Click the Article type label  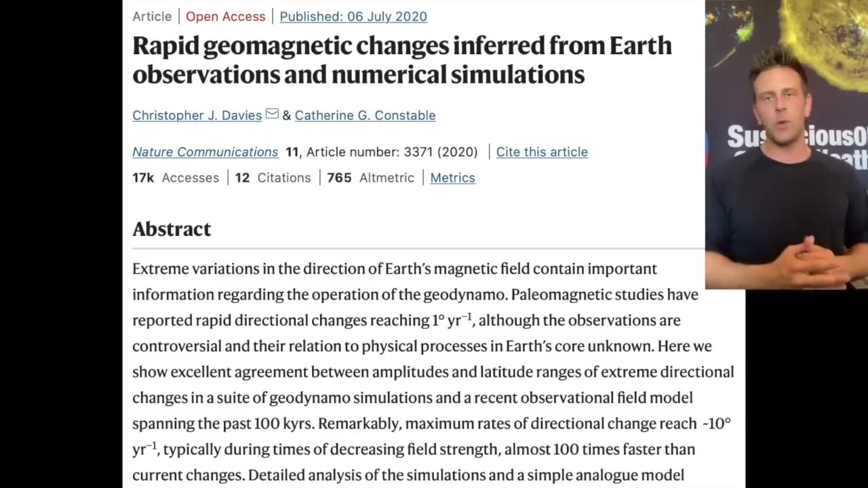click(152, 16)
